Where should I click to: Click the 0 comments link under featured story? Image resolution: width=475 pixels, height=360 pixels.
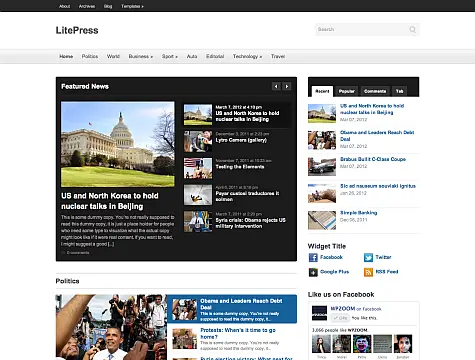coord(78,253)
